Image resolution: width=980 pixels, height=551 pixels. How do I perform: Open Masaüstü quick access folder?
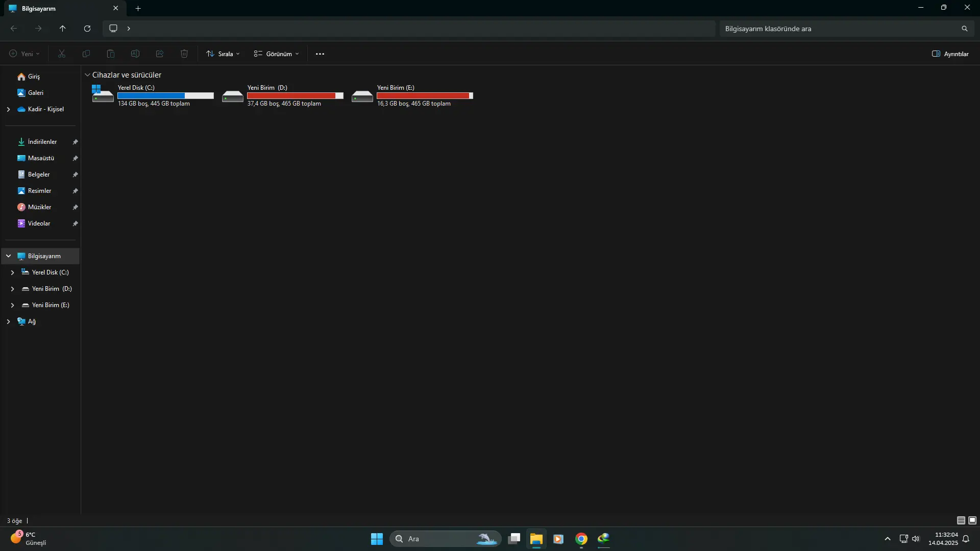point(40,158)
